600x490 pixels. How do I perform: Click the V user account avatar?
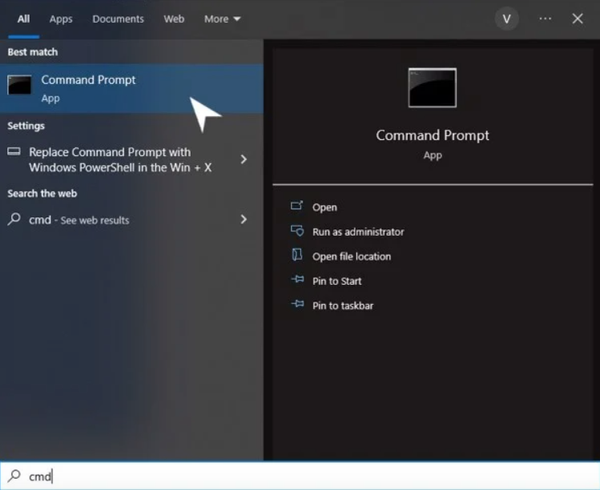[x=507, y=19]
